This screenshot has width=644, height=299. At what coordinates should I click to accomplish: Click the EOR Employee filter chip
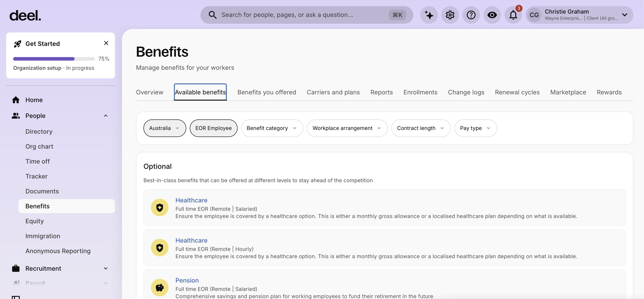(x=213, y=128)
